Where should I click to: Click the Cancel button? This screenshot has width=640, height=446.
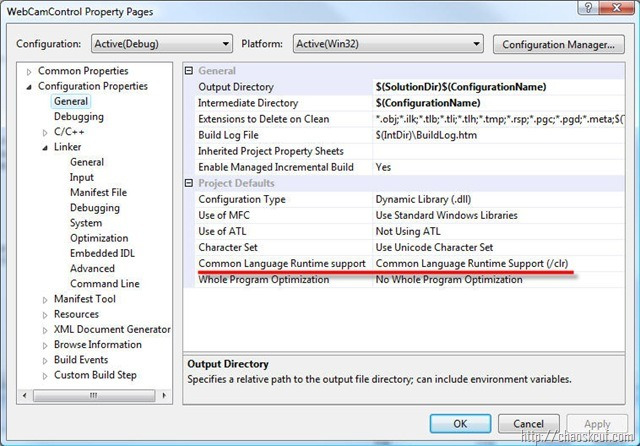click(x=528, y=424)
